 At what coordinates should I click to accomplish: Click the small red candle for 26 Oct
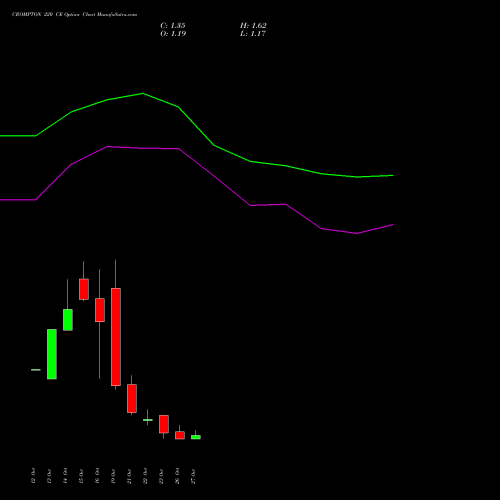[180, 435]
